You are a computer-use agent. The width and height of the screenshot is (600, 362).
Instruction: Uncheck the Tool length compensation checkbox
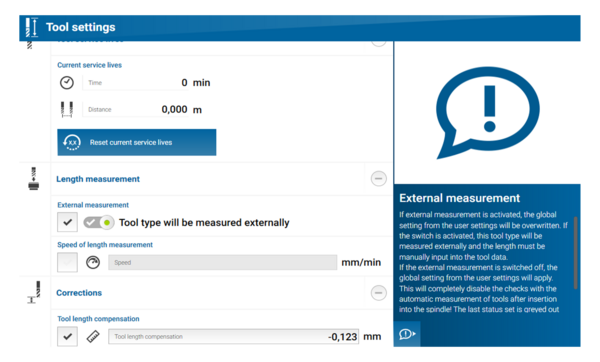pyautogui.click(x=67, y=337)
